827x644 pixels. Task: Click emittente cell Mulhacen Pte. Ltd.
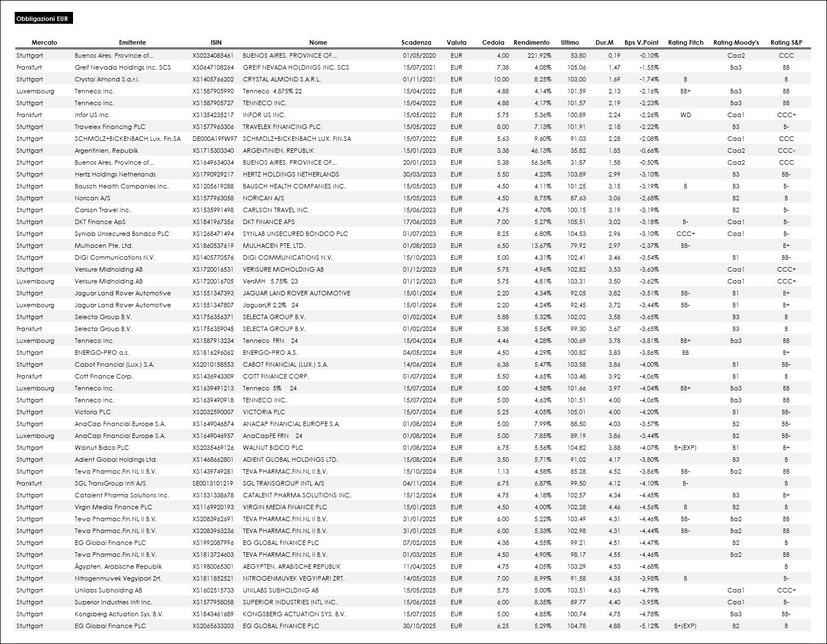104,246
